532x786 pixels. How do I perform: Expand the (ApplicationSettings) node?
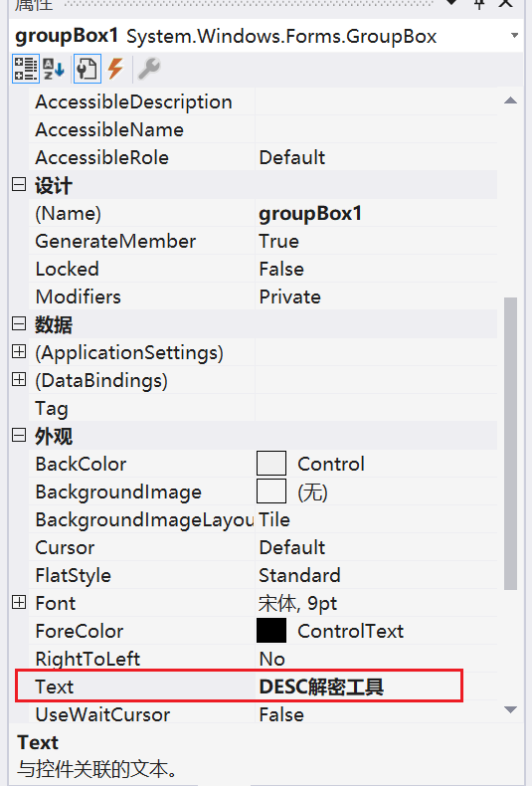19,352
